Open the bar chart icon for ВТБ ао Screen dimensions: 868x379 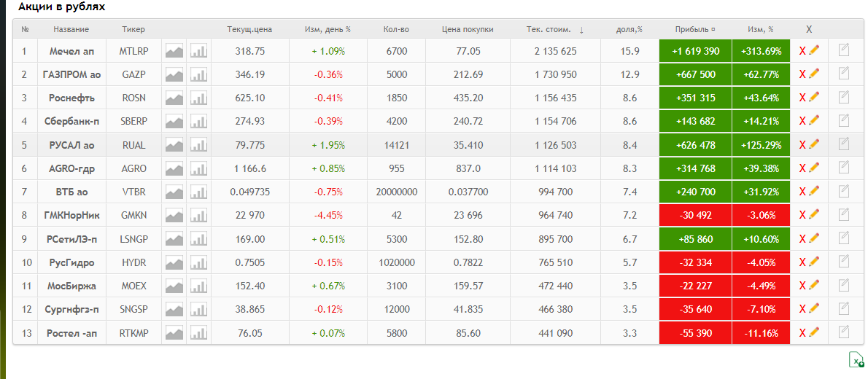coord(198,192)
